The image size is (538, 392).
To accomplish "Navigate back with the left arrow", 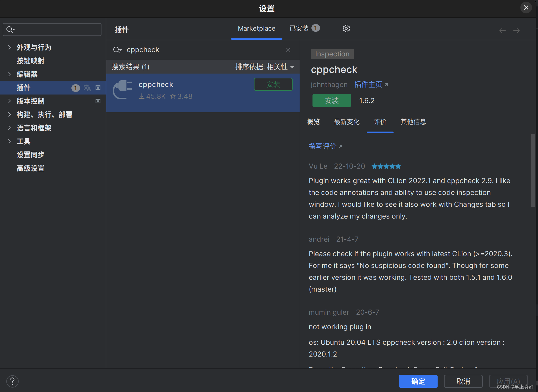I will [503, 31].
